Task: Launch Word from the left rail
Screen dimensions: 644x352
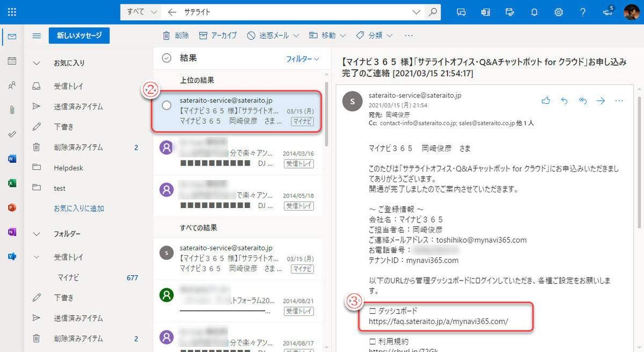Action: click(x=12, y=159)
